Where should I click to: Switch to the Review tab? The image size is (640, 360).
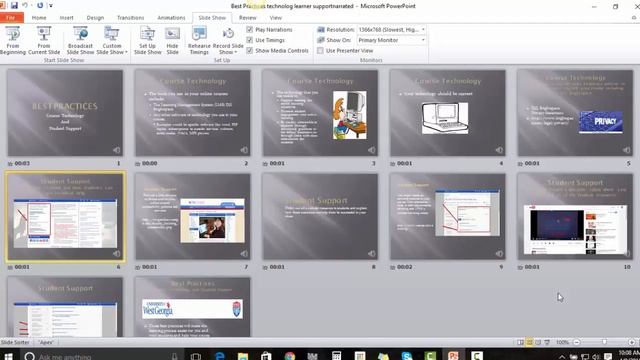(x=248, y=18)
